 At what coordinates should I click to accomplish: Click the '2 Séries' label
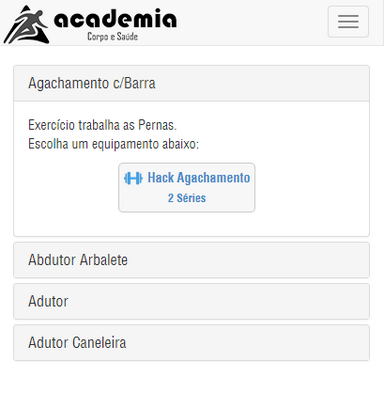coord(187,198)
